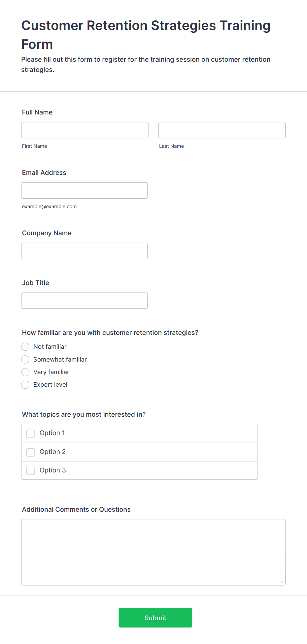Select the Not familiar radio button
This screenshot has width=307, height=644.
coord(25,347)
